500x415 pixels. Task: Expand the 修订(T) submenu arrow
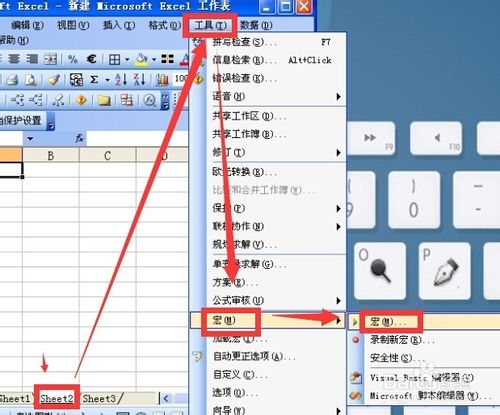click(338, 153)
